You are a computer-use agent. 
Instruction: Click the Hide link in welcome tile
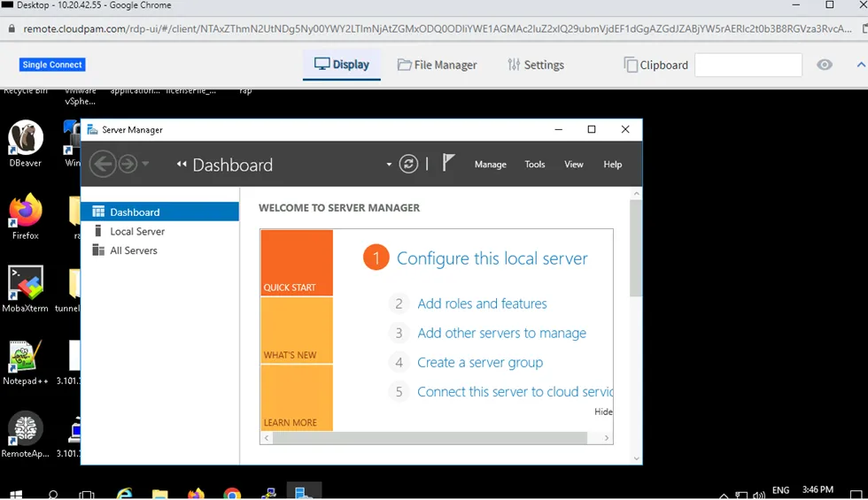pos(603,412)
